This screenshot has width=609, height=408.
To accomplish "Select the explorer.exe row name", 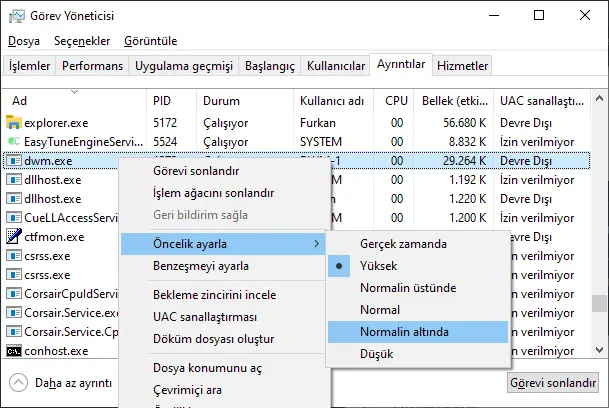I will [56, 123].
